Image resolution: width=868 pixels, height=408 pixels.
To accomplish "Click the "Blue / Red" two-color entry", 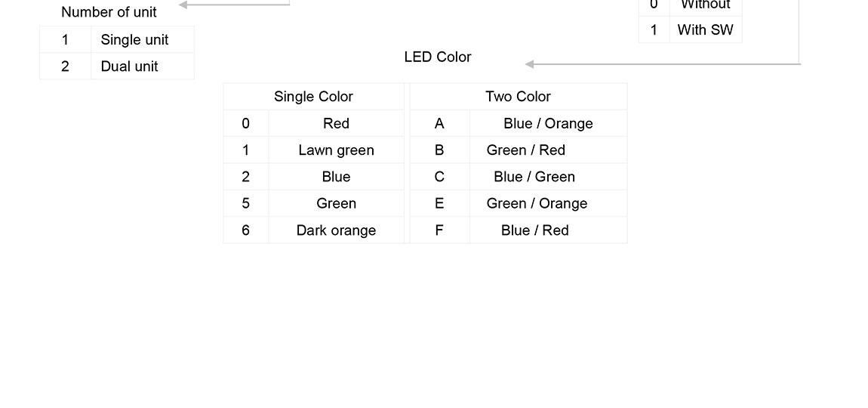I will [x=534, y=230].
